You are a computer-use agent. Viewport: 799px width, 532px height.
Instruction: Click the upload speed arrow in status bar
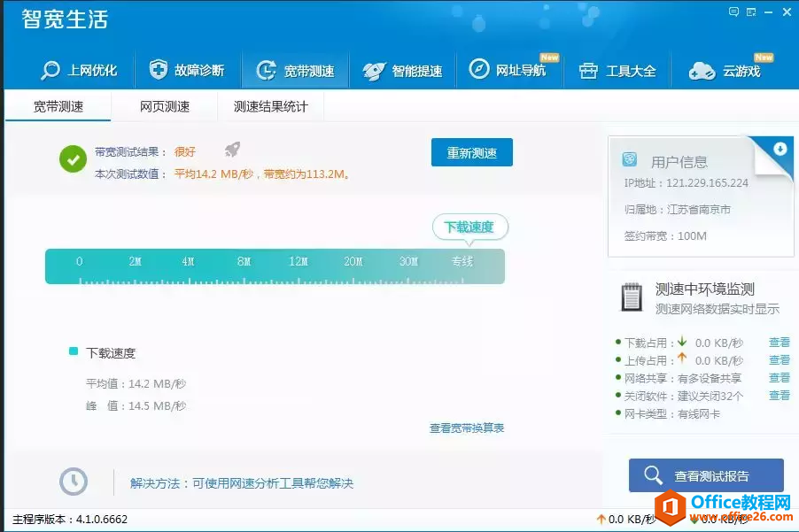click(601, 520)
